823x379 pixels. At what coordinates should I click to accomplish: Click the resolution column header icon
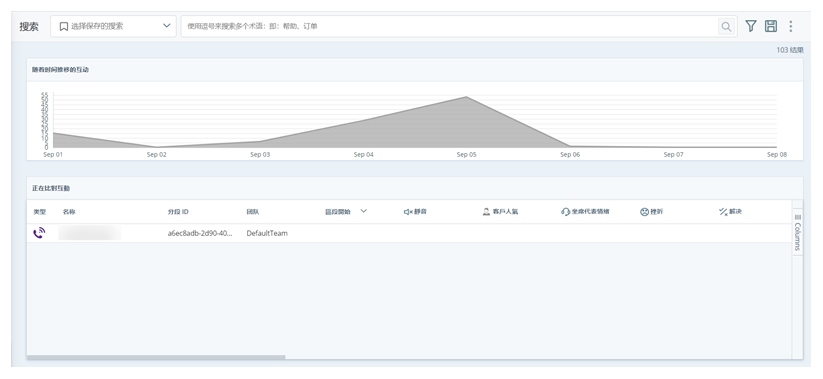(x=723, y=212)
